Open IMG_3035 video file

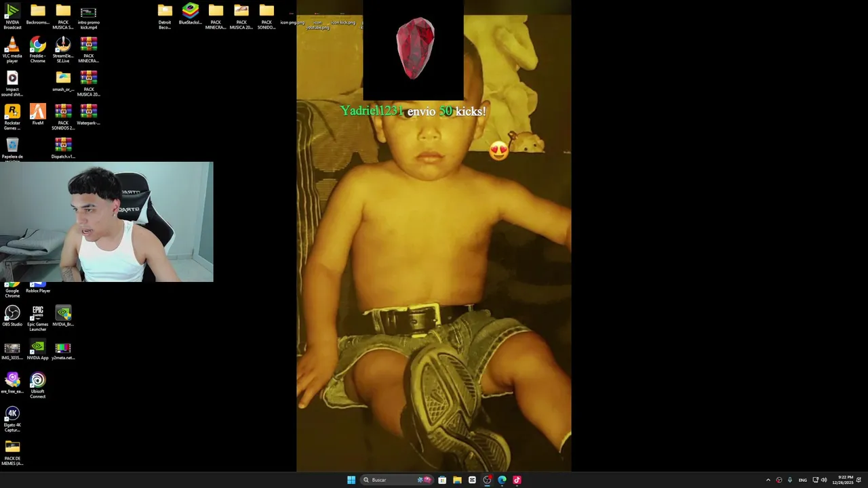[x=12, y=350]
